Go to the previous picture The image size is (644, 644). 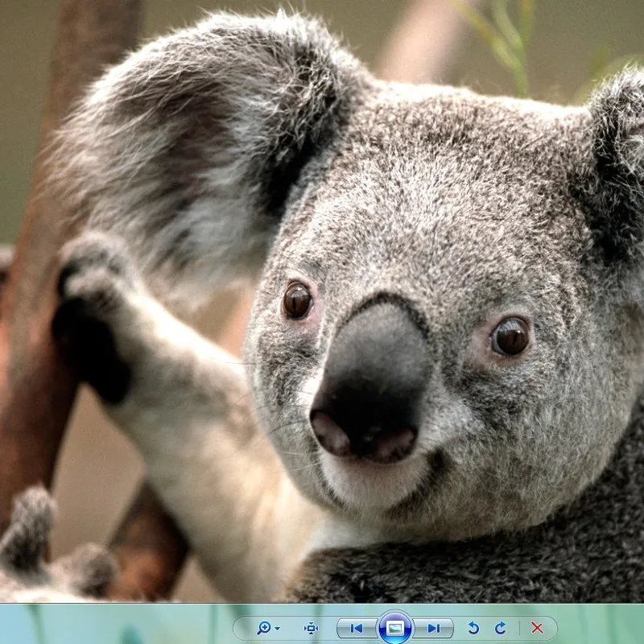(x=356, y=628)
